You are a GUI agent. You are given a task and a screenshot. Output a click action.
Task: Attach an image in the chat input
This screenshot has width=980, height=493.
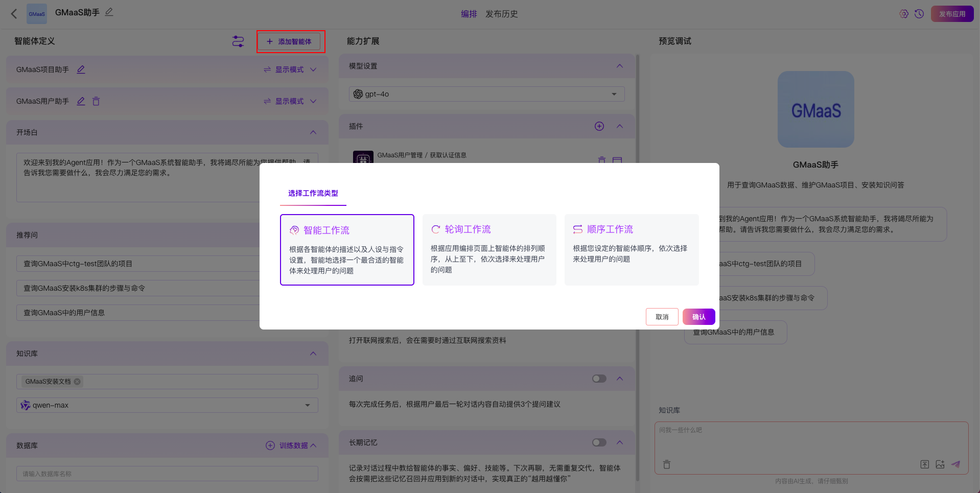940,464
